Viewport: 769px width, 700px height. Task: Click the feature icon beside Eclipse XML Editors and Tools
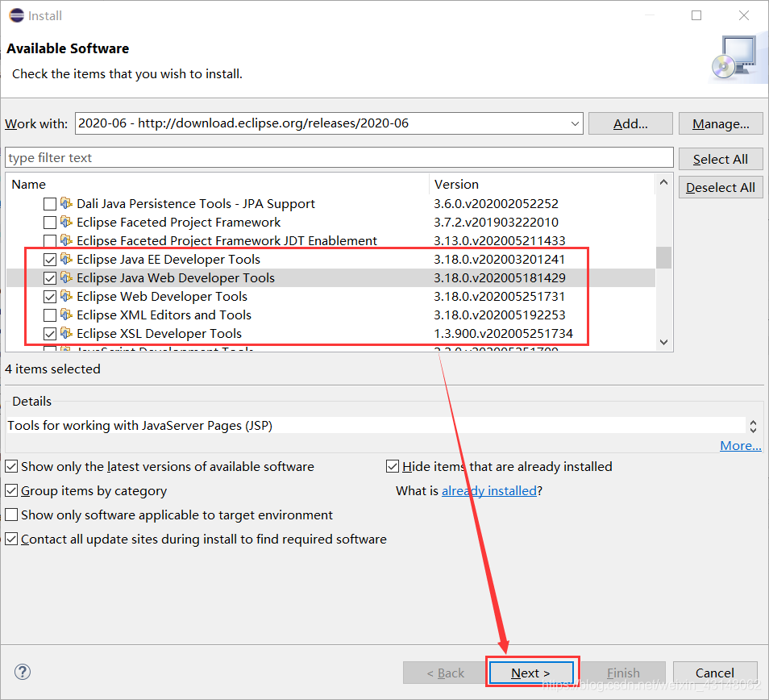click(x=66, y=315)
